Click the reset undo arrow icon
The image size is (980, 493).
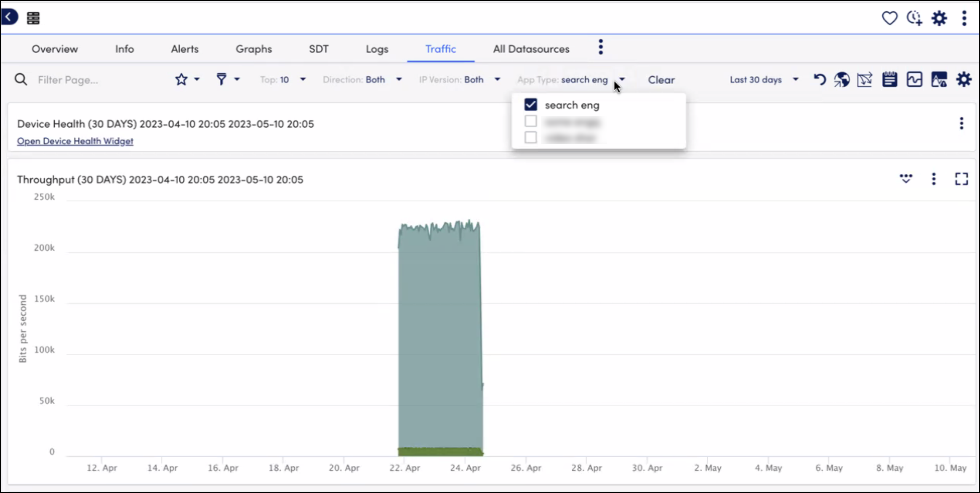point(819,79)
